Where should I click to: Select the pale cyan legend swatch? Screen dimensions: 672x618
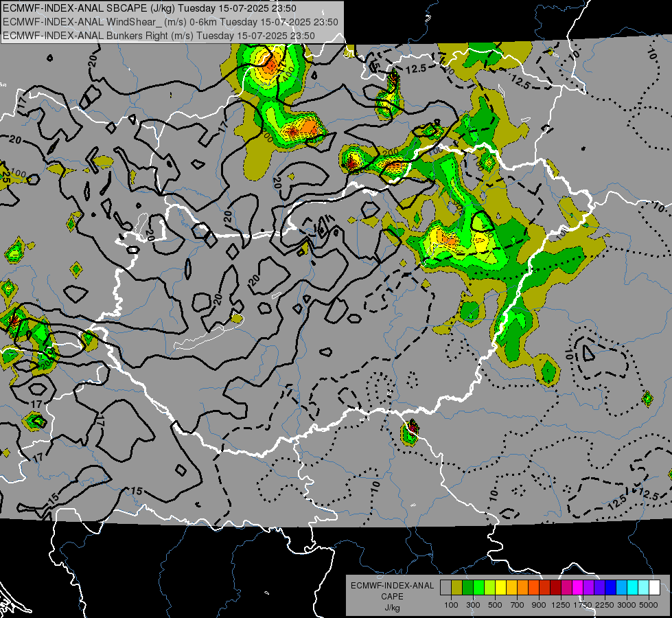pyautogui.click(x=644, y=587)
